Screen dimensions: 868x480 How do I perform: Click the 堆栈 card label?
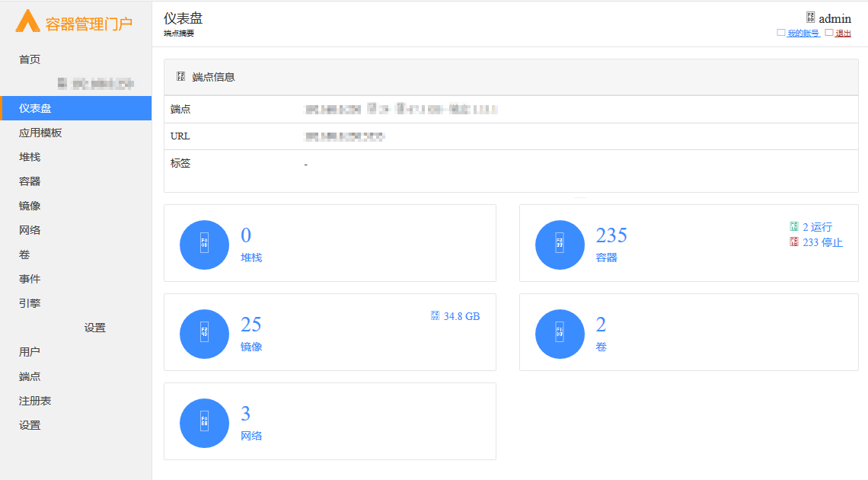[x=251, y=258]
